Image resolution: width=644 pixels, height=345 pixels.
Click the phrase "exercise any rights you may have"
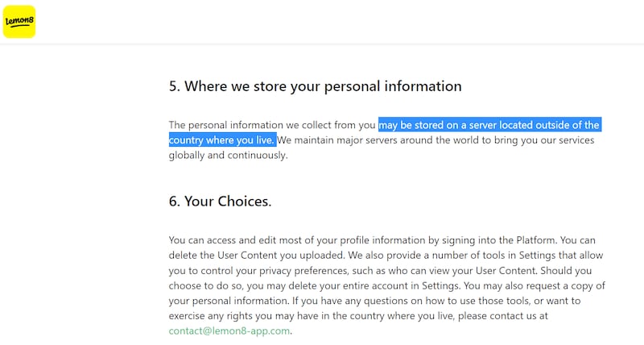pyautogui.click(x=250, y=315)
